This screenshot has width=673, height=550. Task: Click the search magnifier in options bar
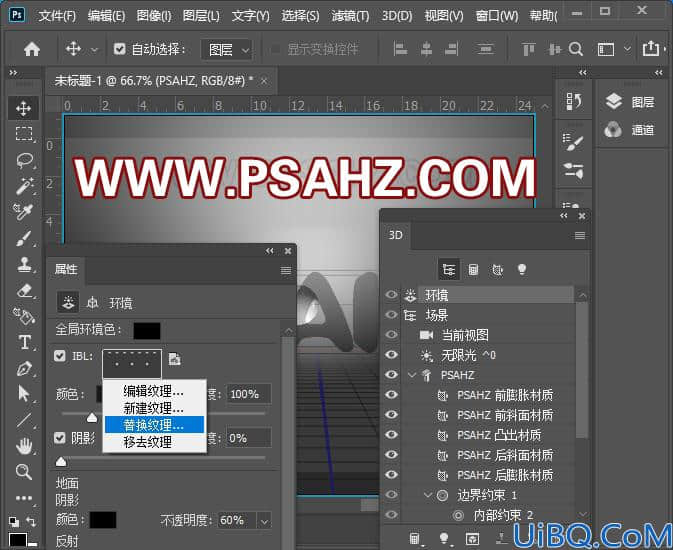point(576,49)
